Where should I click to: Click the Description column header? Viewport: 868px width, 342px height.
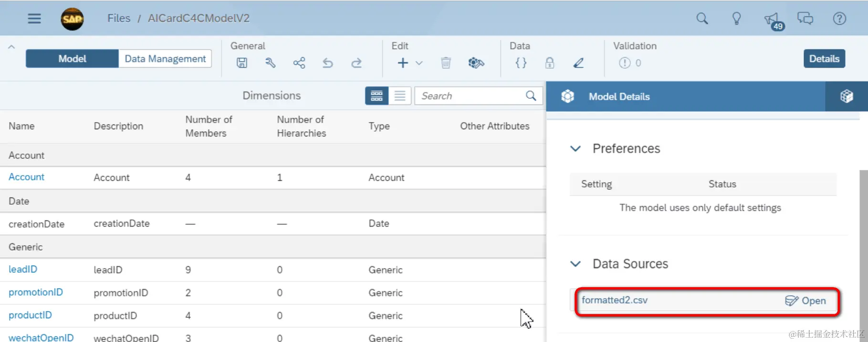118,126
